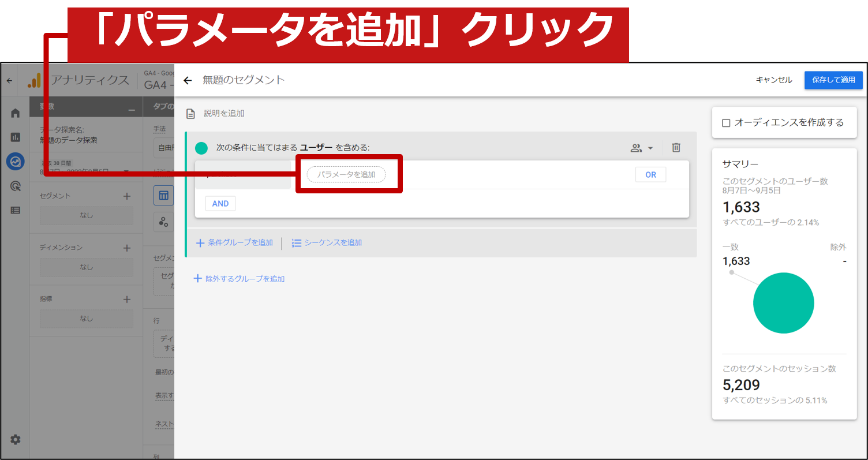
Task: Click the plus icon next to ディメンション
Action: pyautogui.click(x=127, y=248)
